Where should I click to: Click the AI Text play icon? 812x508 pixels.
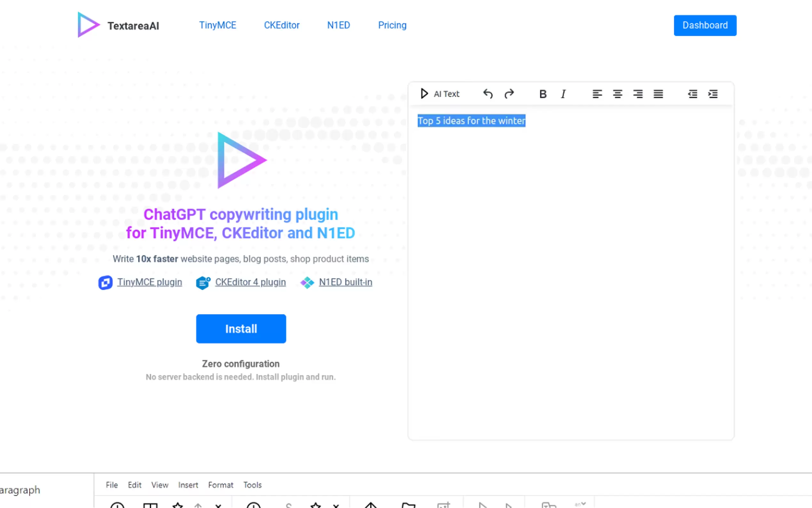click(424, 94)
